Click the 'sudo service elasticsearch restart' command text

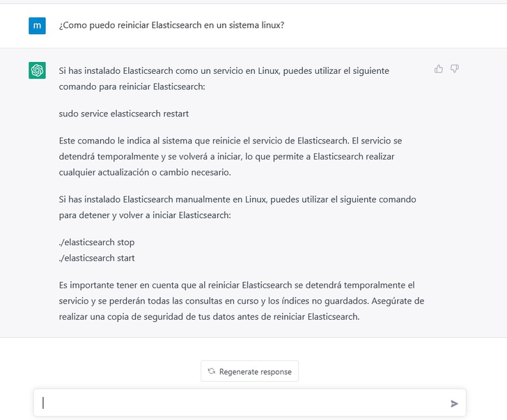coord(124,114)
